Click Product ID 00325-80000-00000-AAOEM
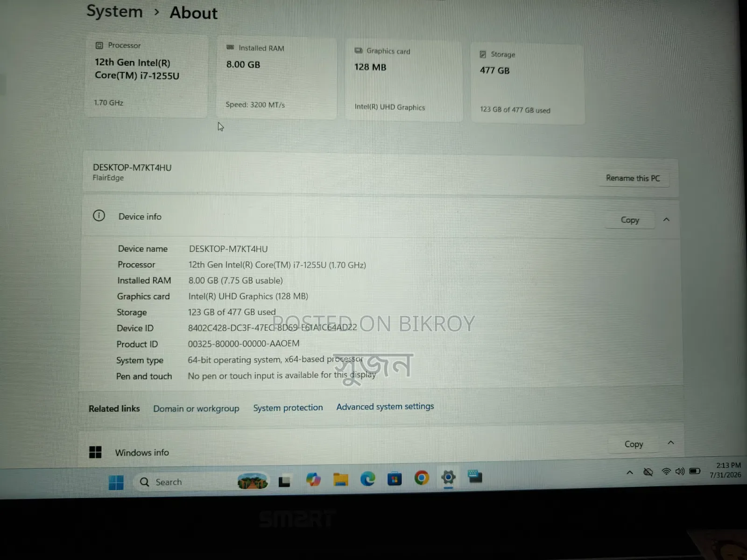Viewport: 747px width, 560px height. pos(243,344)
